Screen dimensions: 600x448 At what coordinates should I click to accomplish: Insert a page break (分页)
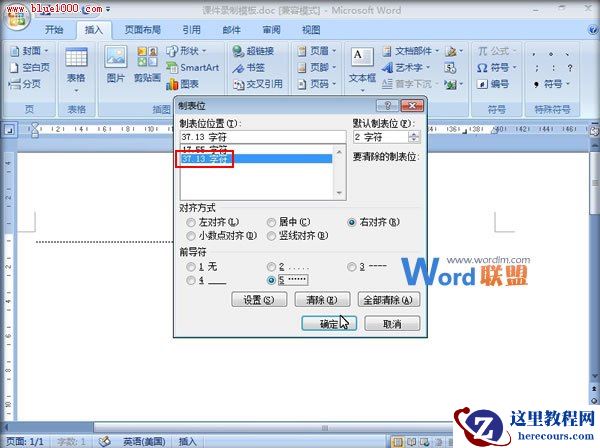25,84
